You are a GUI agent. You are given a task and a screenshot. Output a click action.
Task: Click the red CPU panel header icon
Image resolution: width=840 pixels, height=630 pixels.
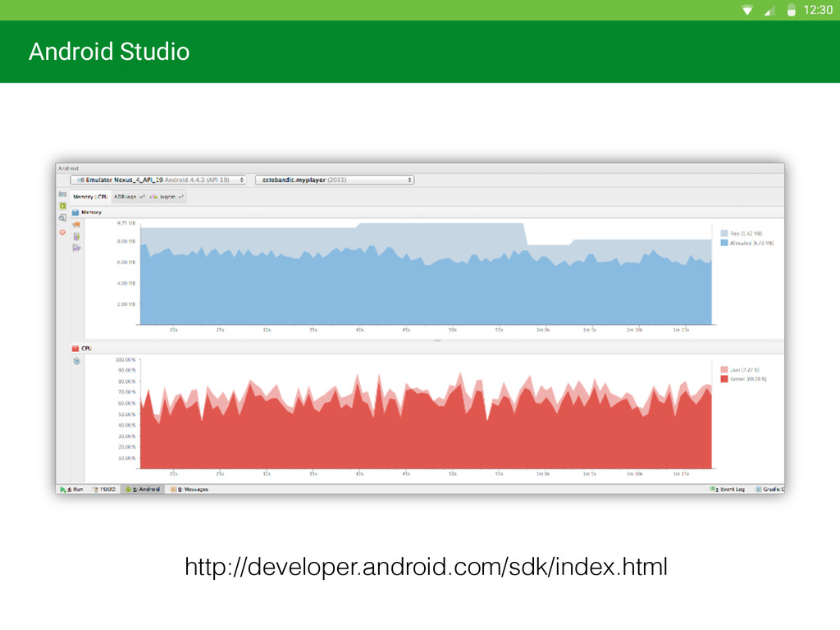coord(75,348)
